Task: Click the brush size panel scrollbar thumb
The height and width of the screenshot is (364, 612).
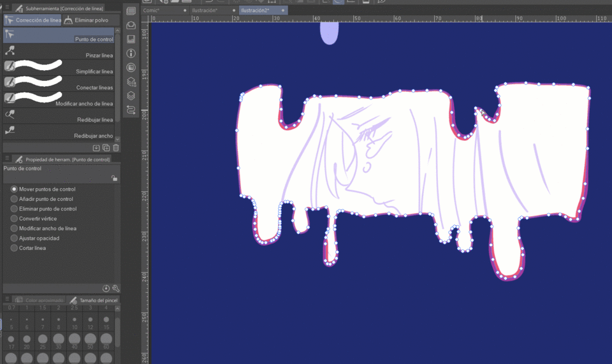Action: (x=117, y=331)
